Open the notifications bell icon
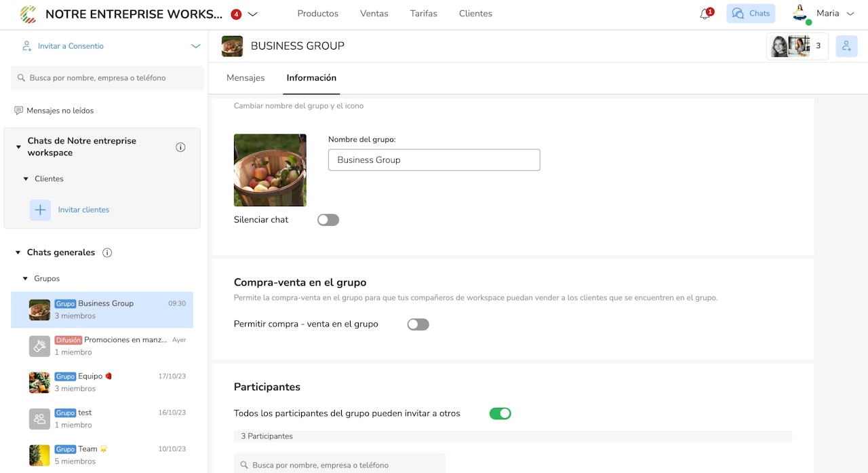Viewport: 868px width, 473px height. [705, 14]
